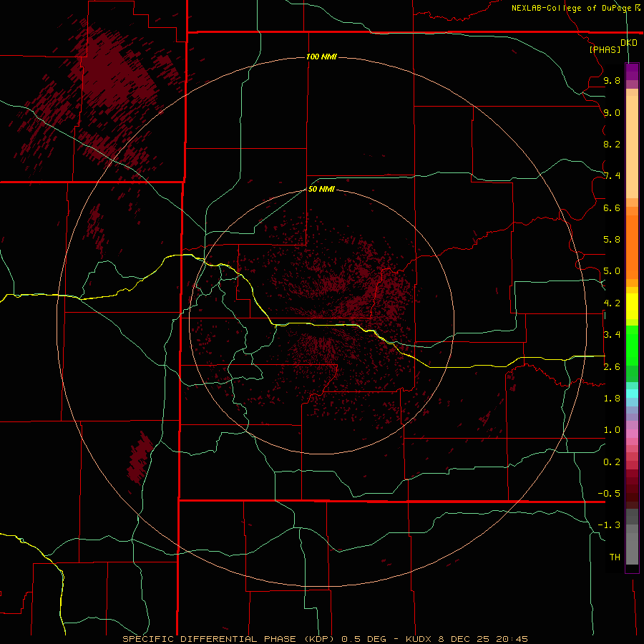The height and width of the screenshot is (644, 644).
Task: Click the yellow segment of the color bar
Action: [x=632, y=306]
